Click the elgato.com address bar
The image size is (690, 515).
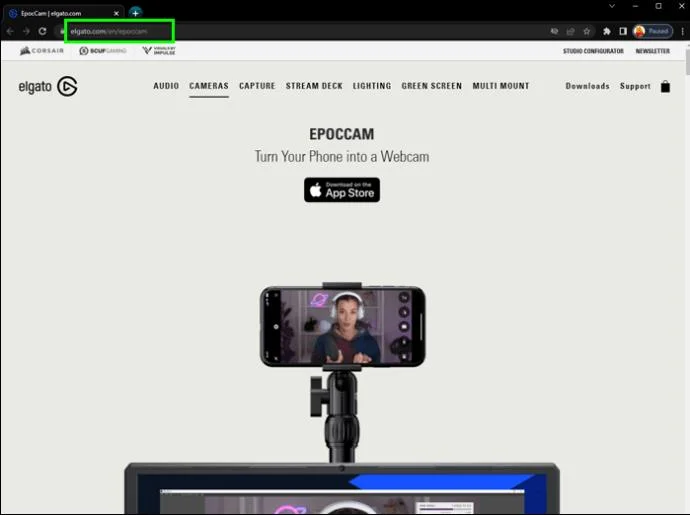pyautogui.click(x=120, y=31)
